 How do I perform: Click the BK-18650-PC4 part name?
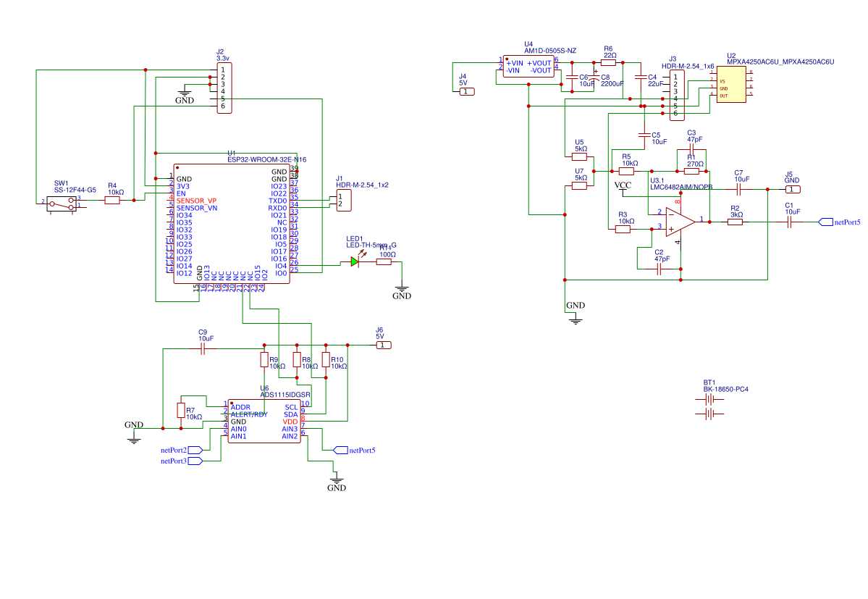[x=725, y=389]
